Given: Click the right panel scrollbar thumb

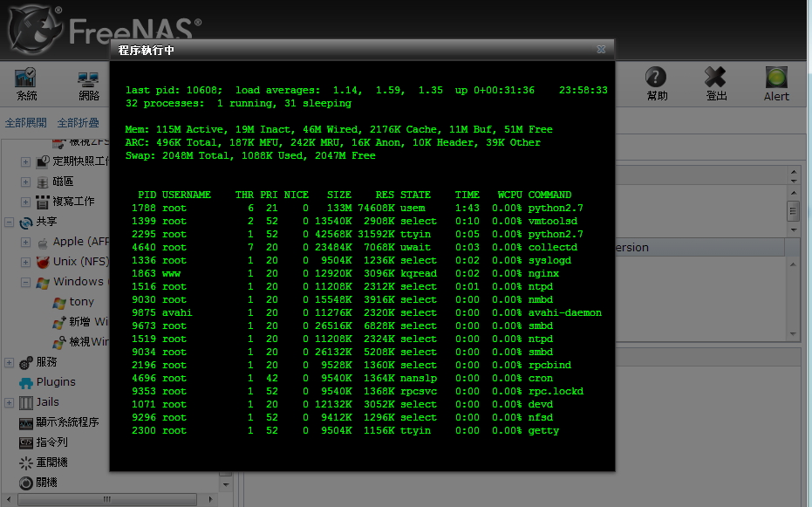Looking at the screenshot, I should pos(793,210).
